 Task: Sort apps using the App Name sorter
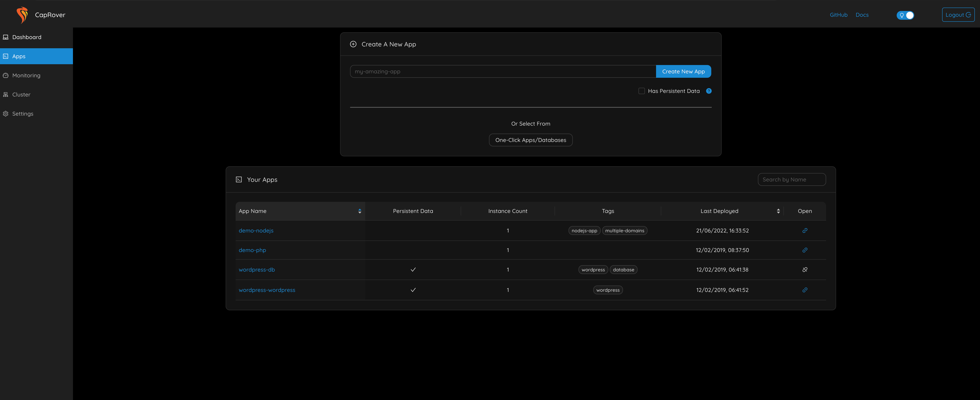(359, 211)
